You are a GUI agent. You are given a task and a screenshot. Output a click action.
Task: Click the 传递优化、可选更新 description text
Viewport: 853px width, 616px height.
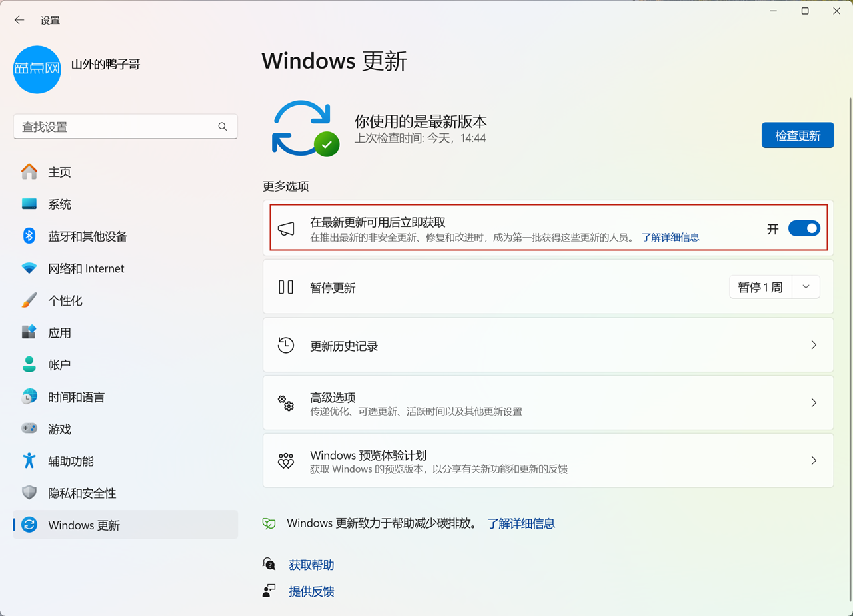(x=416, y=412)
